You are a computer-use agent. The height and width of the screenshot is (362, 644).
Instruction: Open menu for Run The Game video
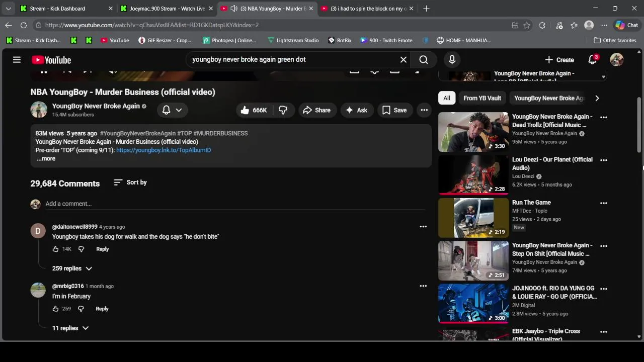pos(604,203)
